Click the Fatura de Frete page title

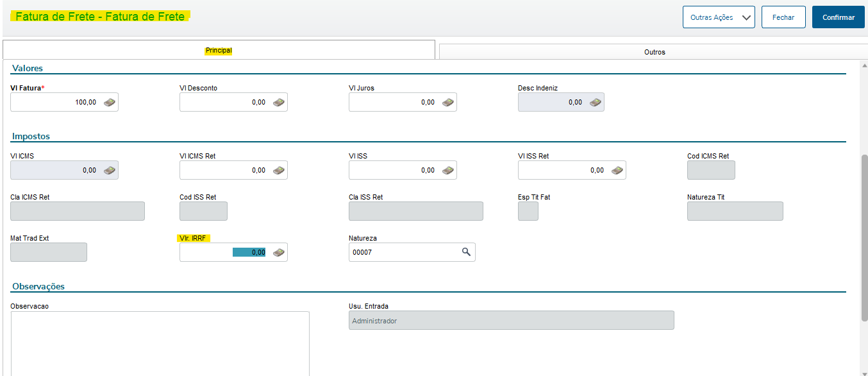100,17
